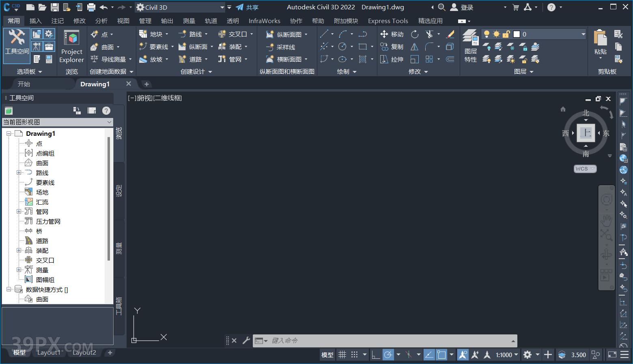Click the 地块 parcel creation button
The image size is (633, 364).
[154, 34]
